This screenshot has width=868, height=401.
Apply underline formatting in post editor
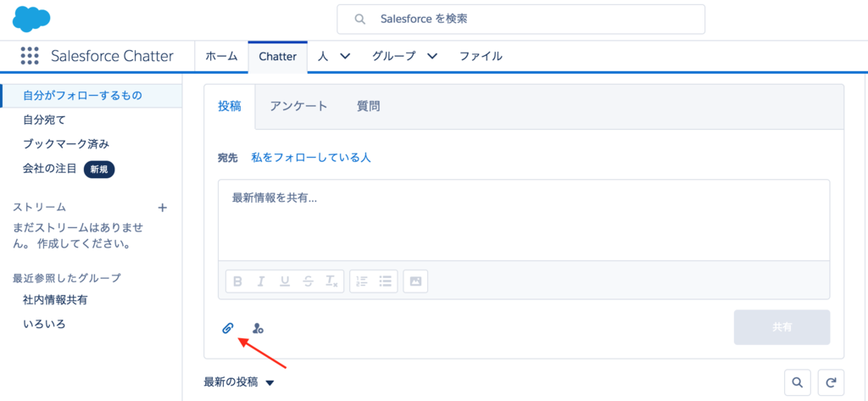(x=285, y=281)
